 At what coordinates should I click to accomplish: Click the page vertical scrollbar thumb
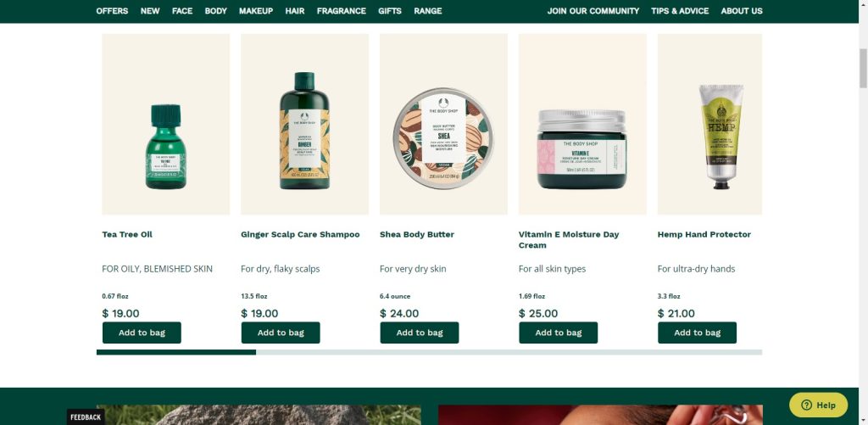pyautogui.click(x=863, y=68)
